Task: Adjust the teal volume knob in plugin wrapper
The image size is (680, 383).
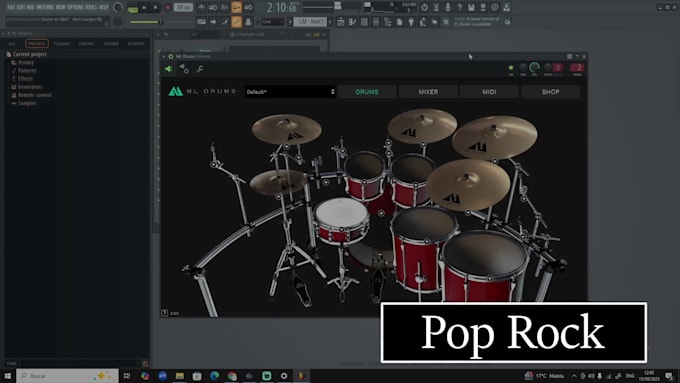Action: coord(534,67)
